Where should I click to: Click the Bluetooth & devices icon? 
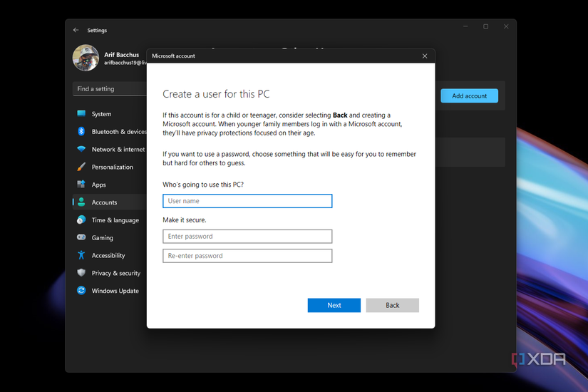click(81, 132)
